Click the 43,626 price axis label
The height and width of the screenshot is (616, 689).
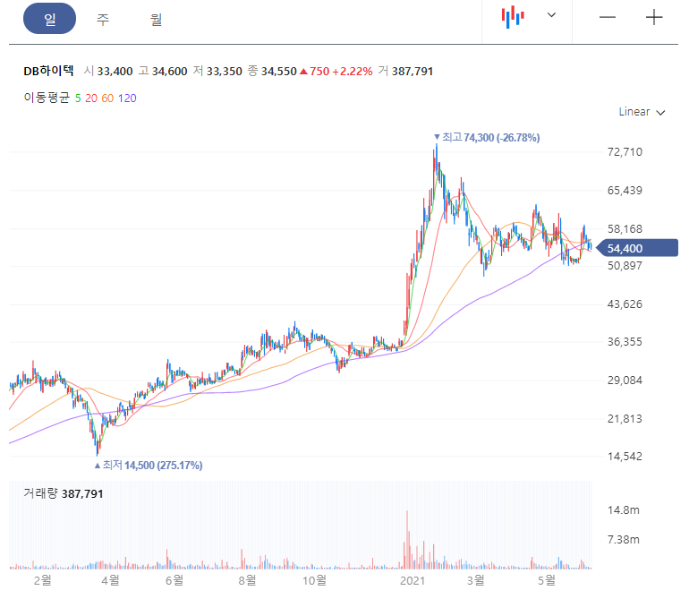tap(625, 304)
